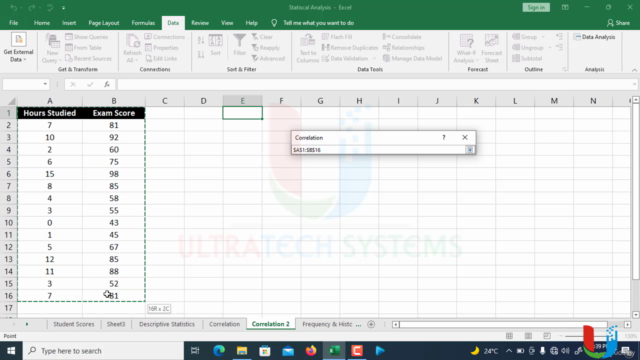The image size is (640, 360).
Task: Open Ungroup dropdown arrow
Action: (x=549, y=48)
